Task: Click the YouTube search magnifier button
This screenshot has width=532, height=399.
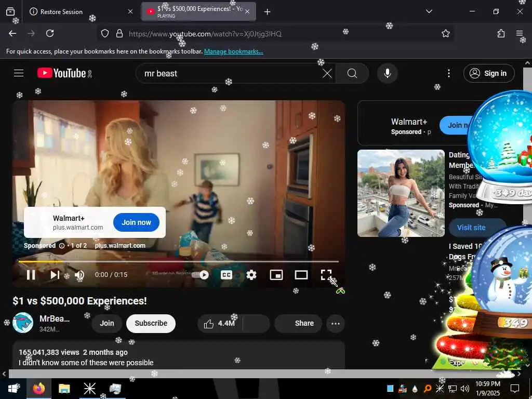Action: tap(352, 73)
